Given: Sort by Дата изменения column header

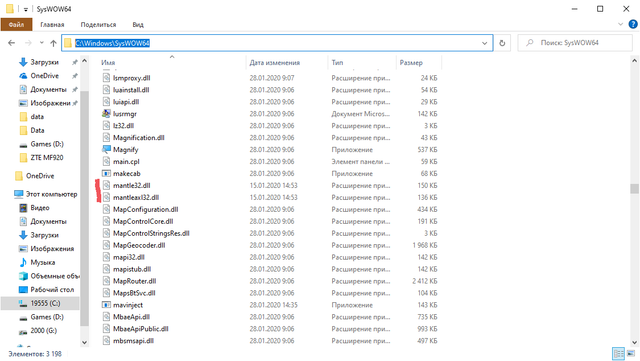Looking at the screenshot, I should pos(275,62).
